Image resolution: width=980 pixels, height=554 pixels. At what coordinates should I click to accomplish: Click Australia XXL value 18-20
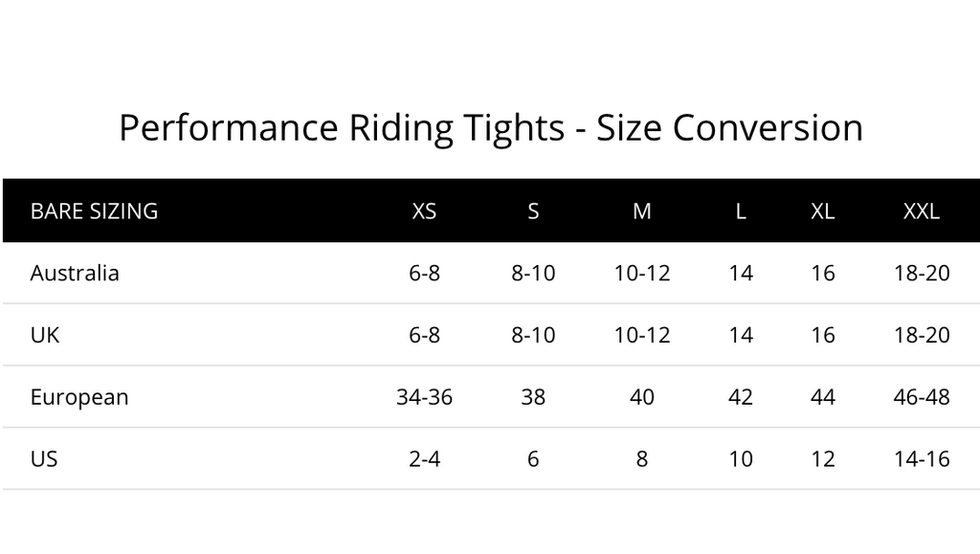pyautogui.click(x=922, y=273)
